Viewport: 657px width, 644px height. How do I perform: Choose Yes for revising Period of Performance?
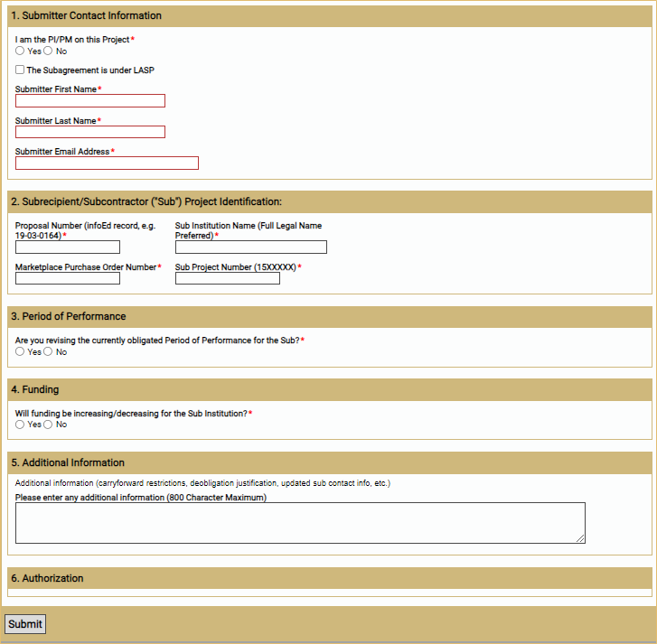point(20,352)
